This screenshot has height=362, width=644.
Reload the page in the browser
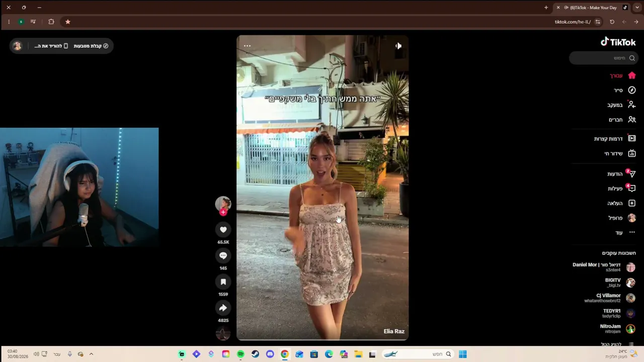point(612,22)
